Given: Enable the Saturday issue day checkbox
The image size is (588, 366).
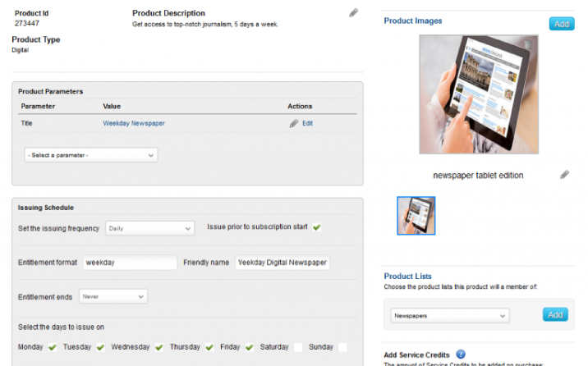Looking at the screenshot, I should [x=298, y=347].
